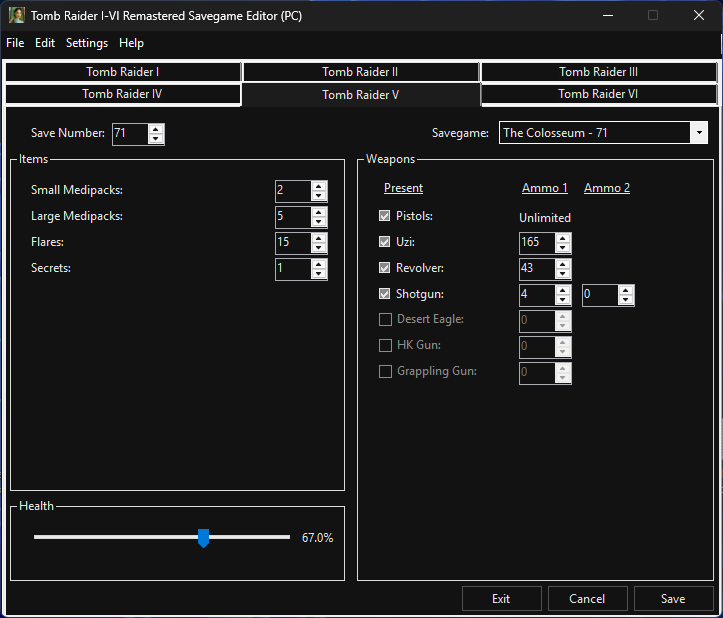The height and width of the screenshot is (618, 723).
Task: Click the Save Number input field
Action: [x=130, y=134]
